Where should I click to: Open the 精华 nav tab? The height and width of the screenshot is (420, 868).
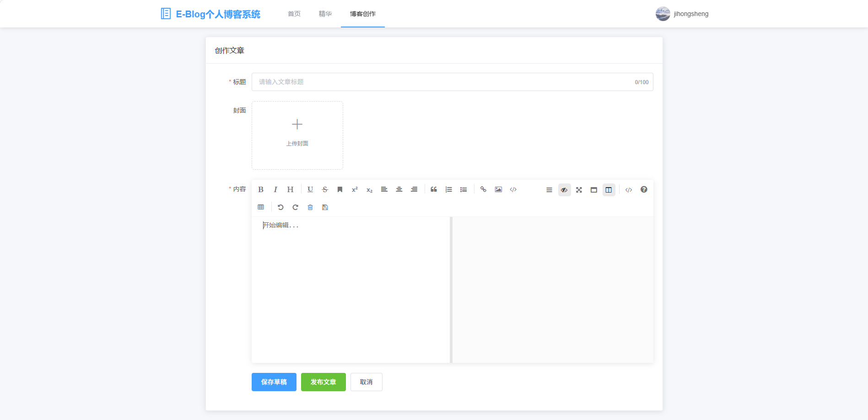point(325,14)
